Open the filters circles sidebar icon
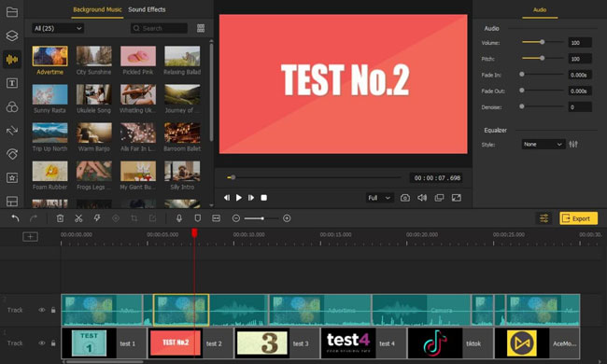This screenshot has width=607, height=364. (12, 106)
